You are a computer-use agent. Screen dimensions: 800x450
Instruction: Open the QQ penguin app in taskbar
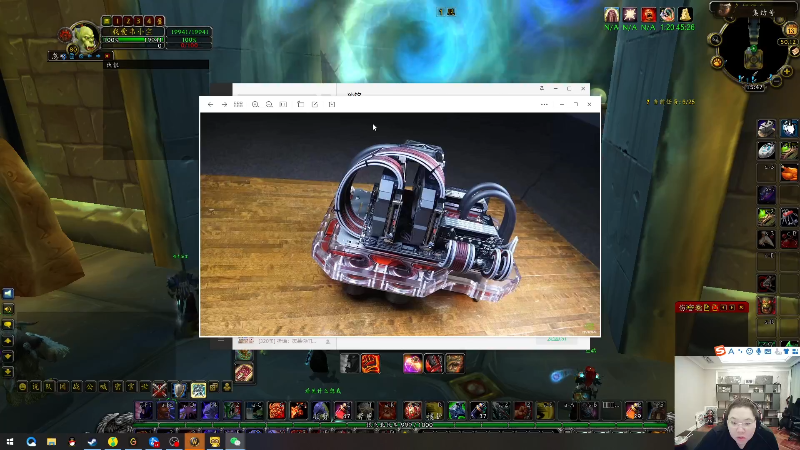click(x=72, y=441)
